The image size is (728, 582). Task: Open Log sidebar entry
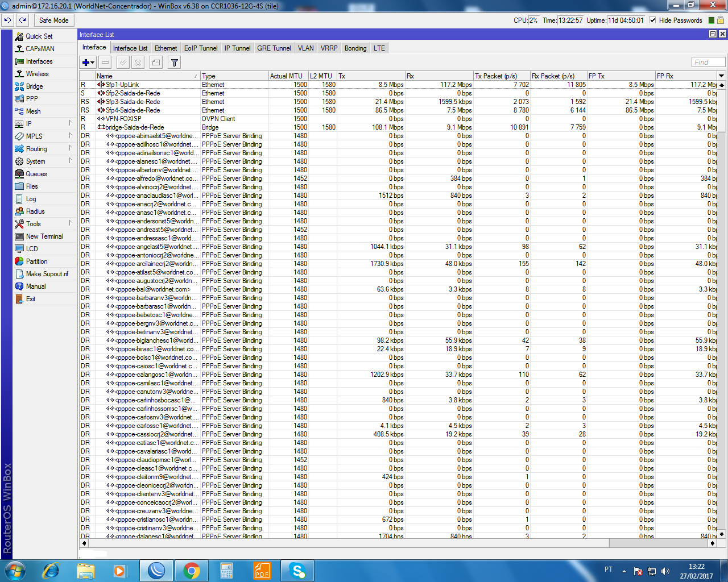click(31, 198)
